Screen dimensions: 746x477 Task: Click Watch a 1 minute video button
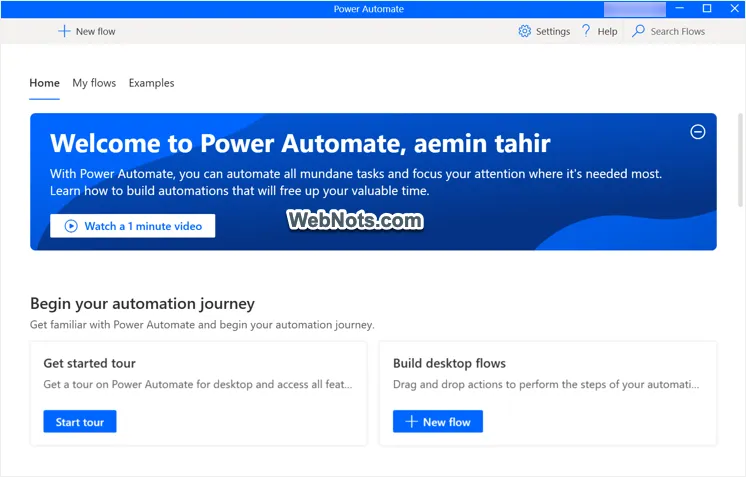click(x=132, y=226)
